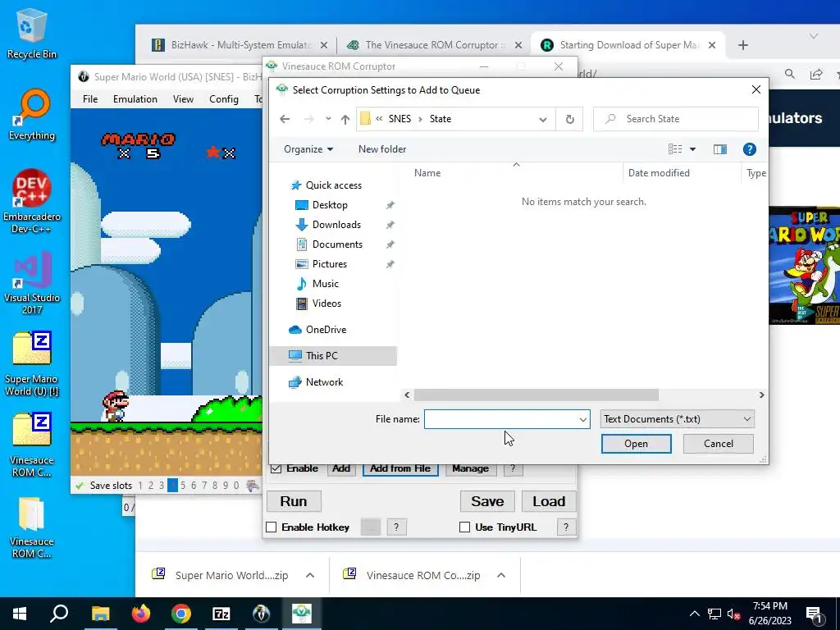Cancel the file selection dialog
840x630 pixels.
point(718,444)
